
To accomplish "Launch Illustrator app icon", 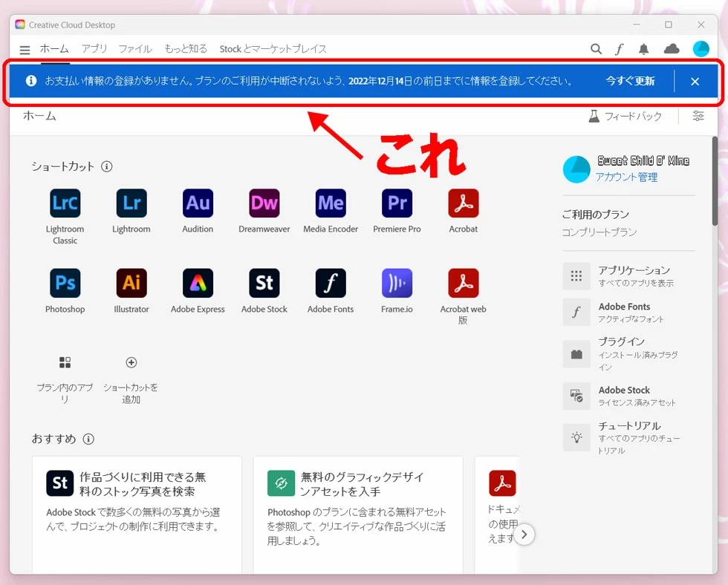I will 131,283.
